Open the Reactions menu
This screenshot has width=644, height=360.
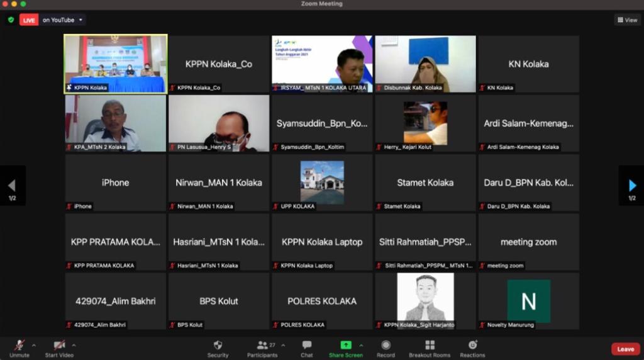pos(472,346)
